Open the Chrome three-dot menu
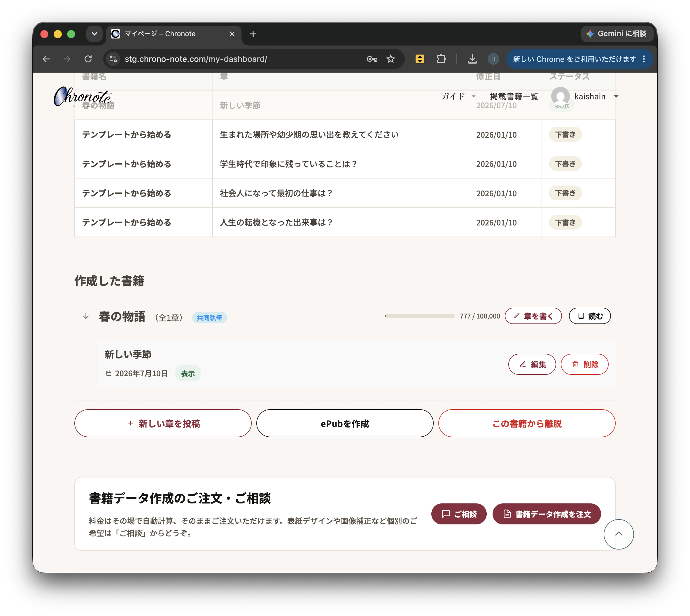The height and width of the screenshot is (616, 690). click(x=644, y=59)
